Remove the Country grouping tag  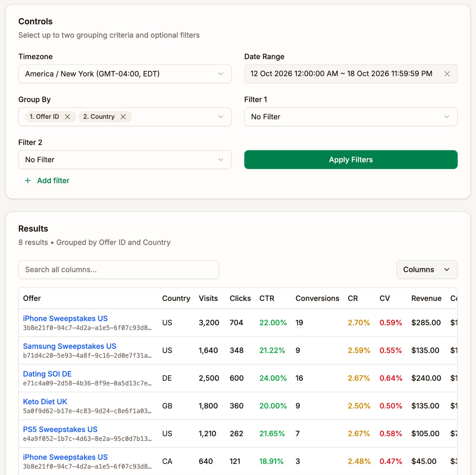point(123,117)
